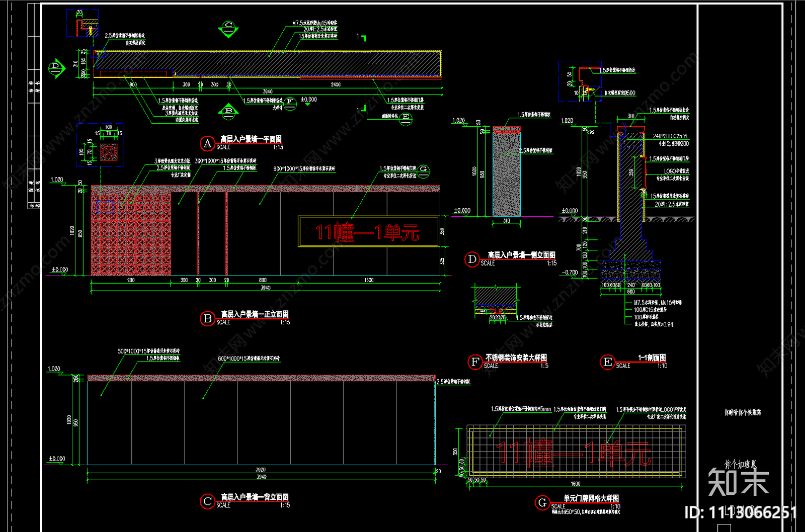Click the 800 dimension under the front elevation
Image resolution: width=805 pixels, height=532 pixels.
263,280
